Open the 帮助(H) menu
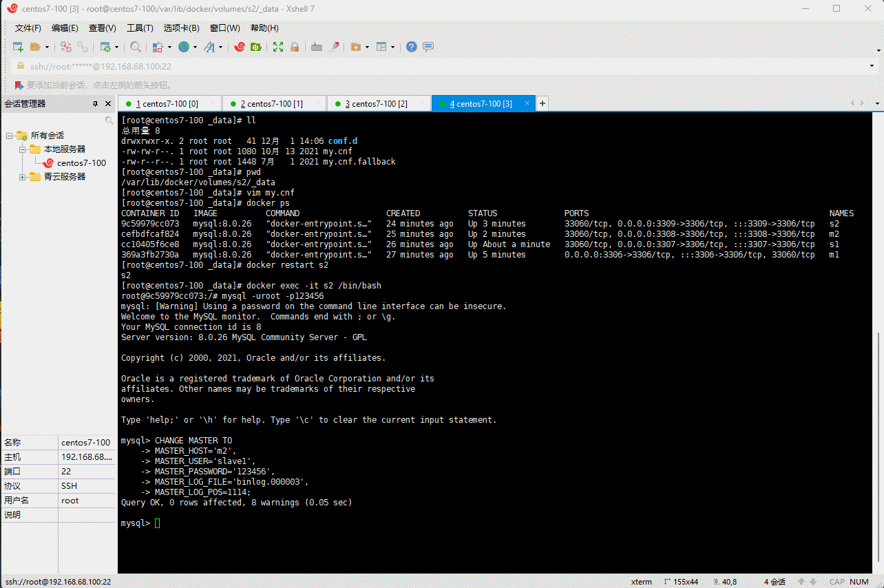 [264, 28]
